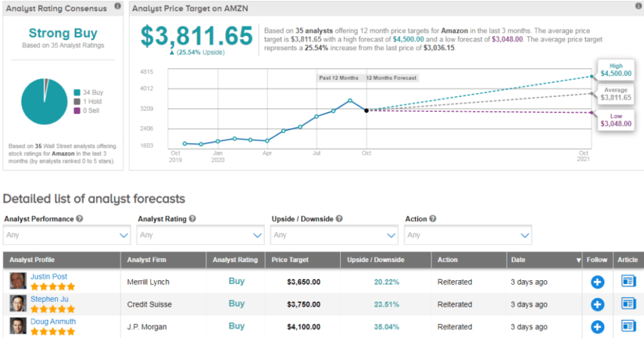Click the $4,100.00 price target cell
The image size is (644, 338).
point(304,327)
